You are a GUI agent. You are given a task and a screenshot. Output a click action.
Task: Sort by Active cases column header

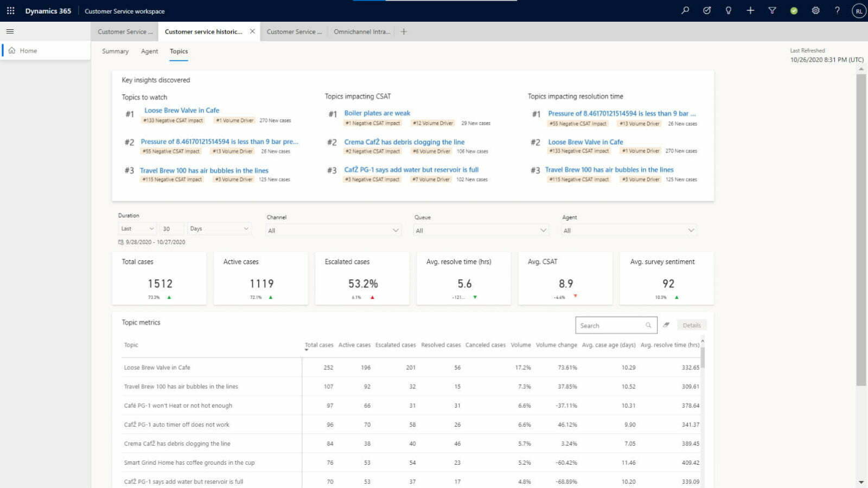click(354, 345)
